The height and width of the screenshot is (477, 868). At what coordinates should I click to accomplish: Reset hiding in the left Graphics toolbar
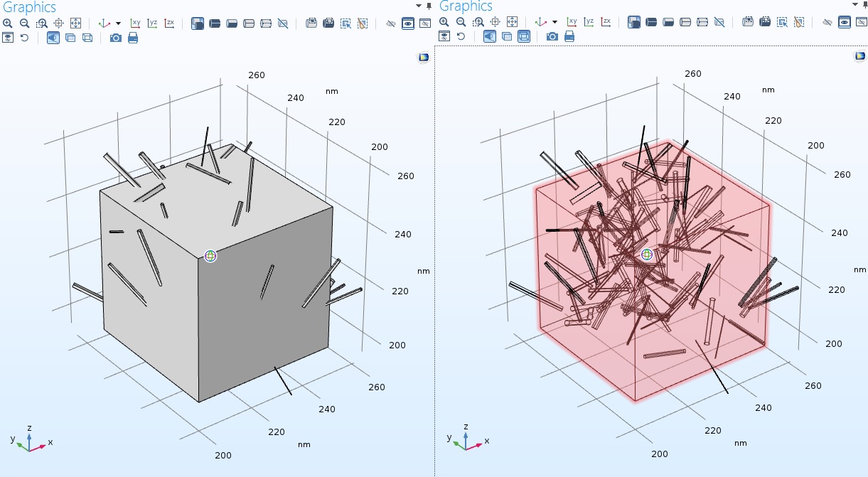click(24, 38)
